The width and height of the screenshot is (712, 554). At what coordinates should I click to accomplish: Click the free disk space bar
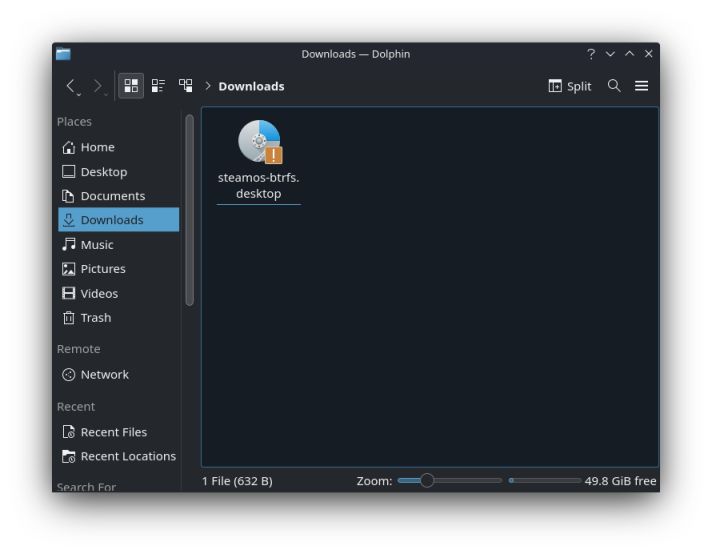[x=544, y=480]
